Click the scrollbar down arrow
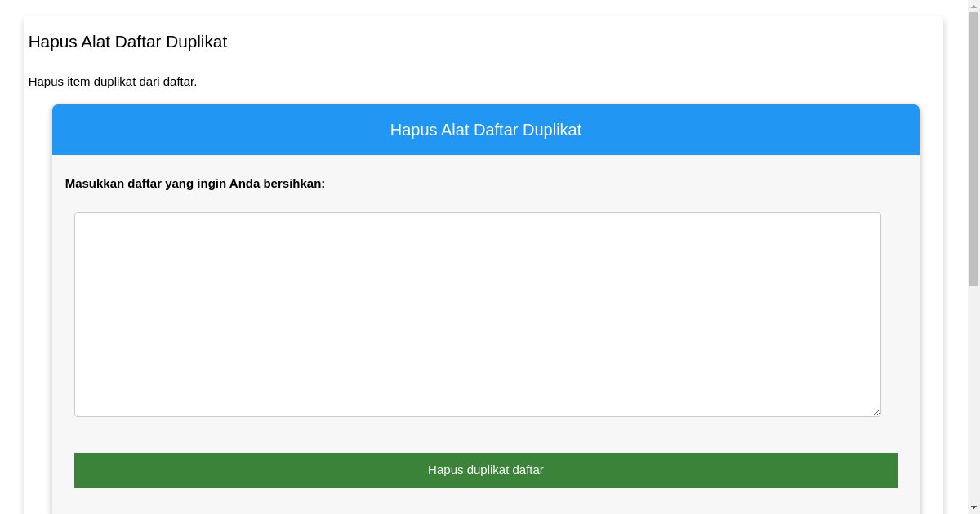The height and width of the screenshot is (514, 980). [x=974, y=508]
